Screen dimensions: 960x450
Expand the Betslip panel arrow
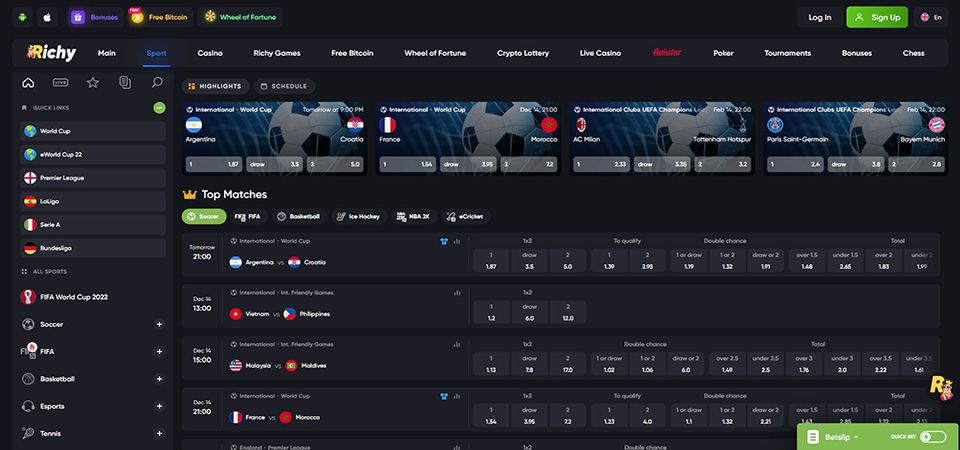coord(856,437)
